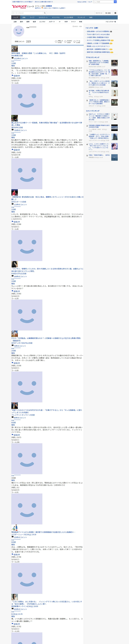The image size is (129, 644).
Task: Open thumbnail of 心筋梗塞 ranking article
Action: click(114, 63)
